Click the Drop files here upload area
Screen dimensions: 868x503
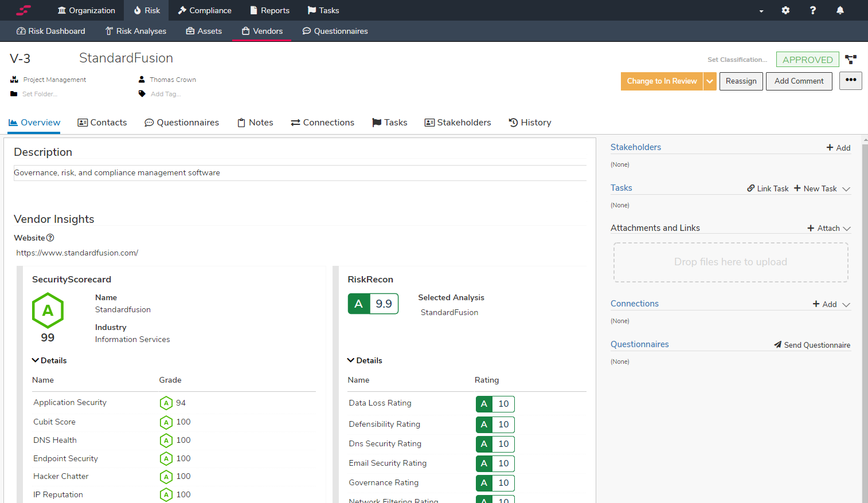pos(731,262)
